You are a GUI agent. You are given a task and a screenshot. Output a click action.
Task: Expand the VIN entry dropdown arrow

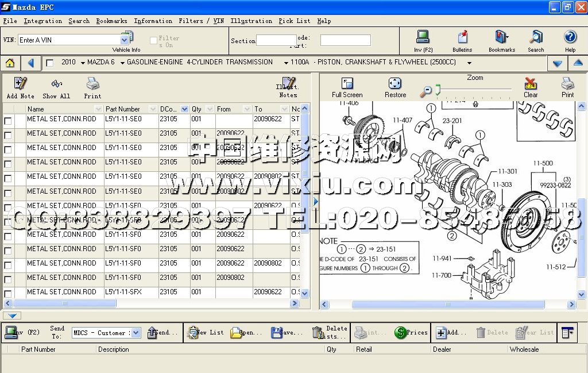[125, 40]
